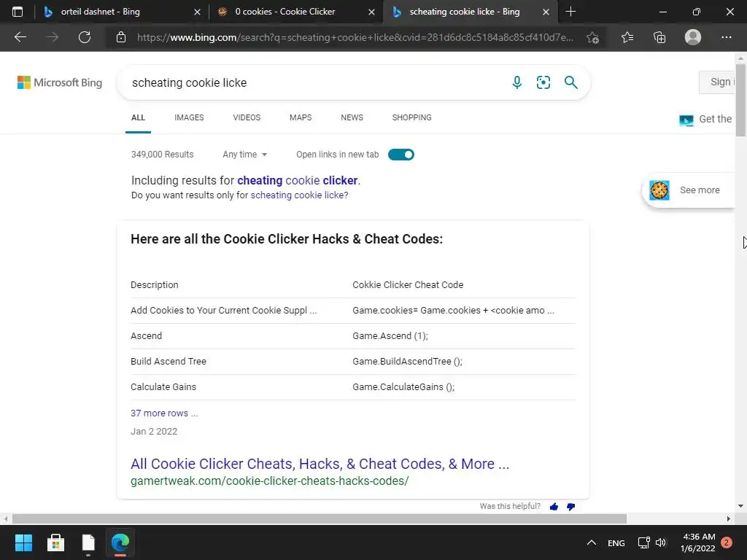Click the scroll right arrow

[729, 518]
